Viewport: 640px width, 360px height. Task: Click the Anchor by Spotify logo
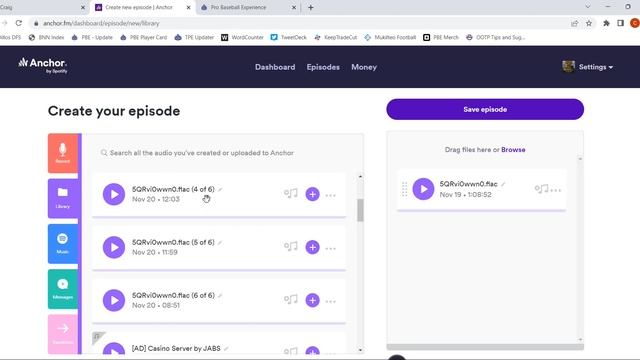coord(43,65)
